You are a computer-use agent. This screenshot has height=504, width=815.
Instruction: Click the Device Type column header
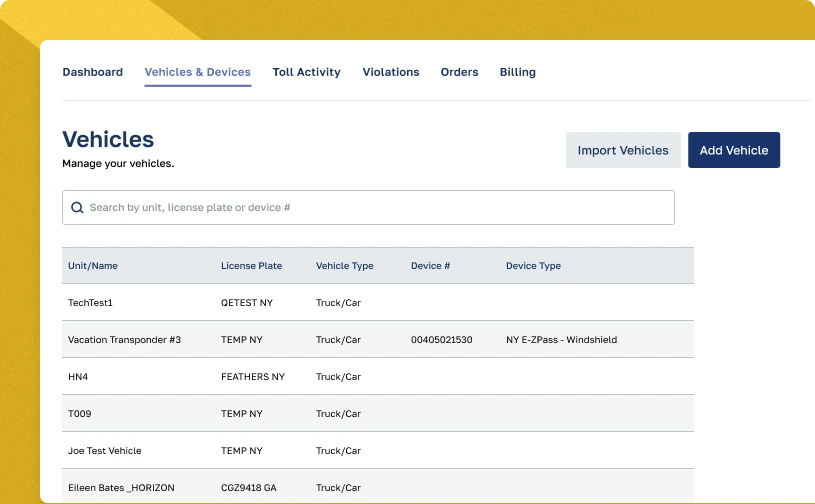[533, 266]
